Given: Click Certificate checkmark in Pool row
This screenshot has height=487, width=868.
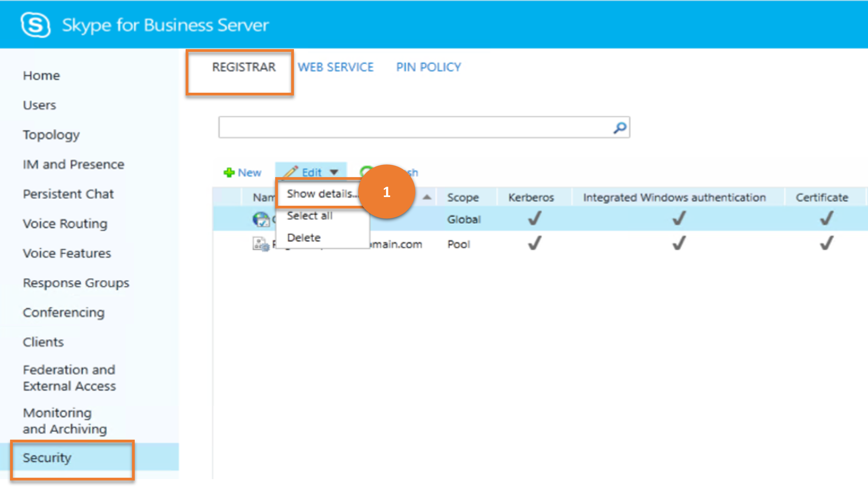Looking at the screenshot, I should click(x=827, y=243).
